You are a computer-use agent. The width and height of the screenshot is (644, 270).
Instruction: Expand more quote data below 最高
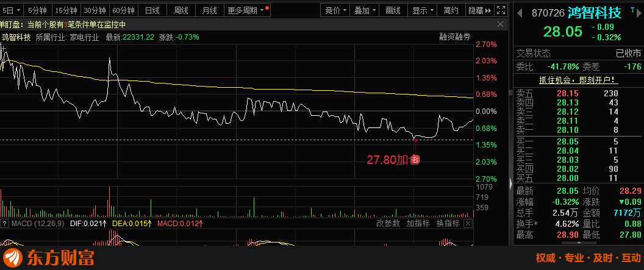point(579,243)
